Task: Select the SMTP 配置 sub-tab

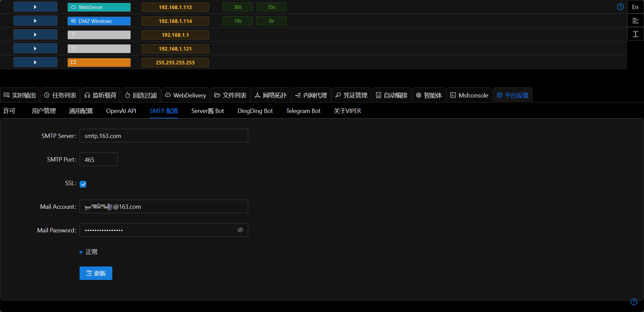Action: (x=164, y=111)
